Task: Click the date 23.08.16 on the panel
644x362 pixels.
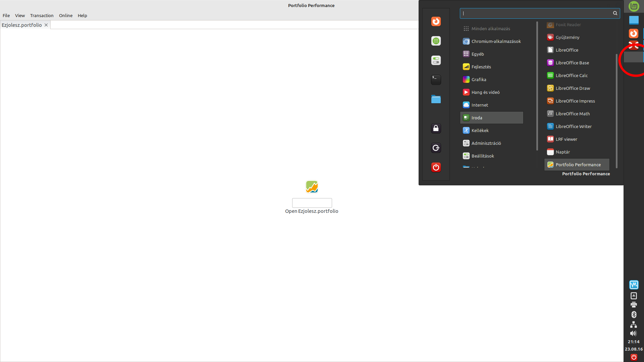Action: [634, 349]
